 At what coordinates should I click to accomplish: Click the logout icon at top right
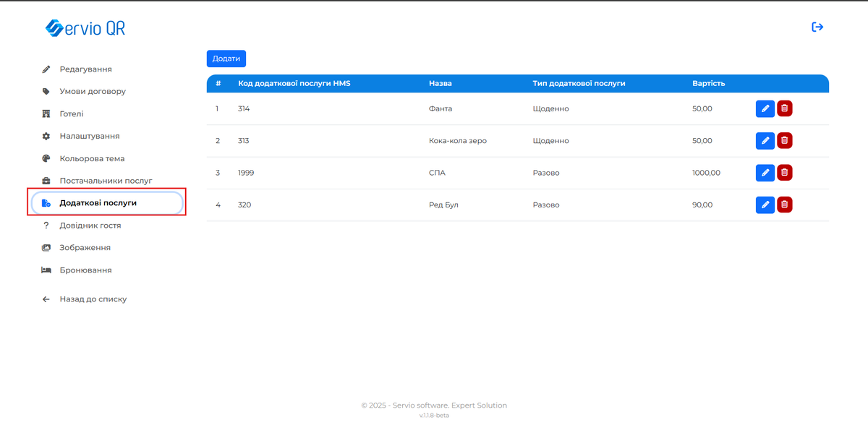point(817,27)
